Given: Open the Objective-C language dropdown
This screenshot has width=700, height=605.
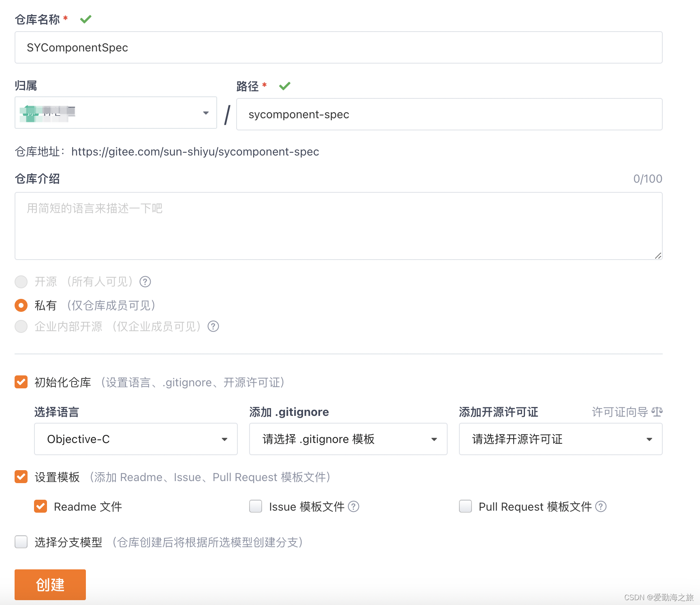Looking at the screenshot, I should (136, 439).
